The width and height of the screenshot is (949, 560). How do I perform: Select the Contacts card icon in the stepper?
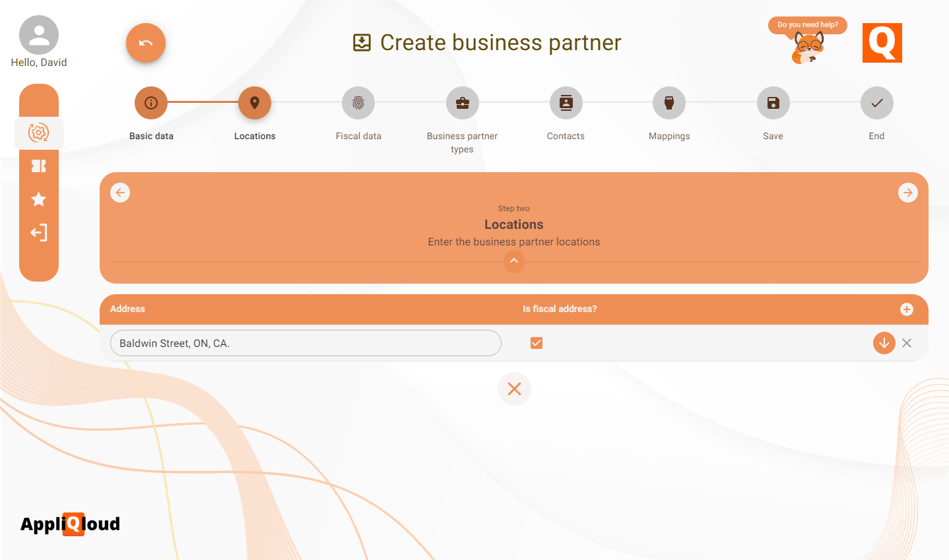(566, 103)
